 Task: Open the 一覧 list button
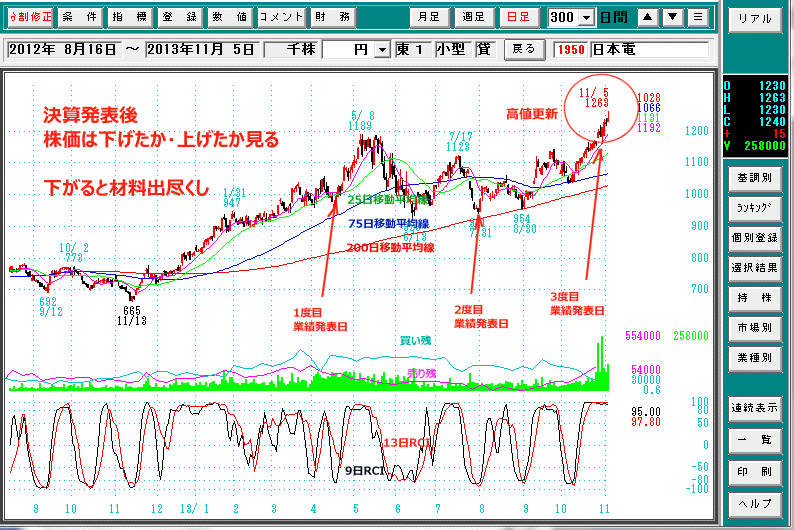click(755, 440)
